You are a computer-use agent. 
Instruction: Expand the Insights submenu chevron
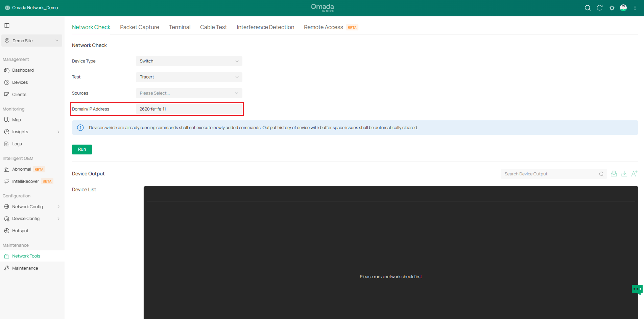coord(58,132)
